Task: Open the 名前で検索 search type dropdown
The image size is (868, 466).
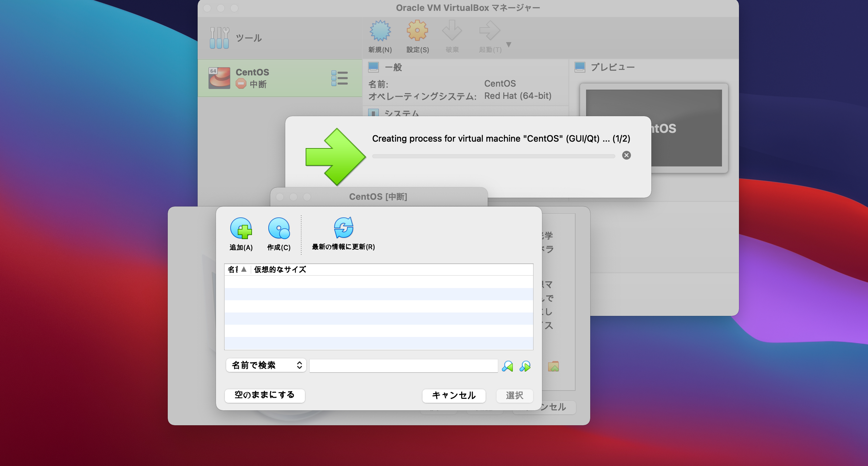Action: [266, 365]
